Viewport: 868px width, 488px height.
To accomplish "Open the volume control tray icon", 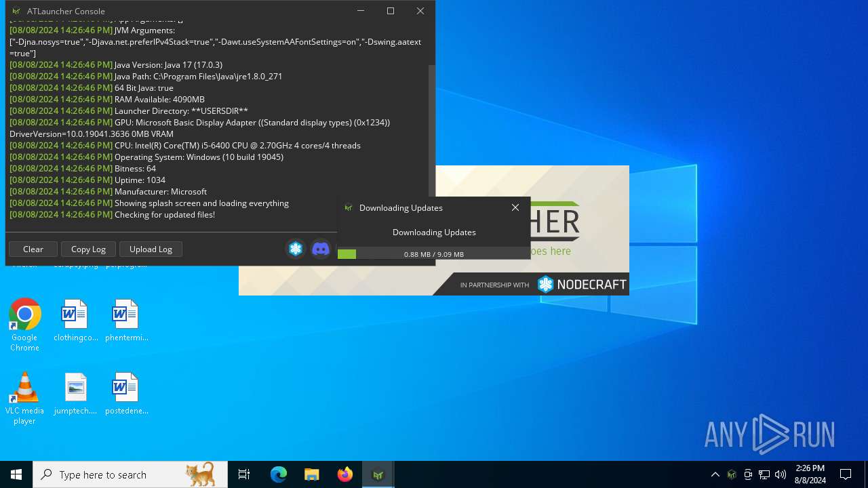I will [x=781, y=474].
